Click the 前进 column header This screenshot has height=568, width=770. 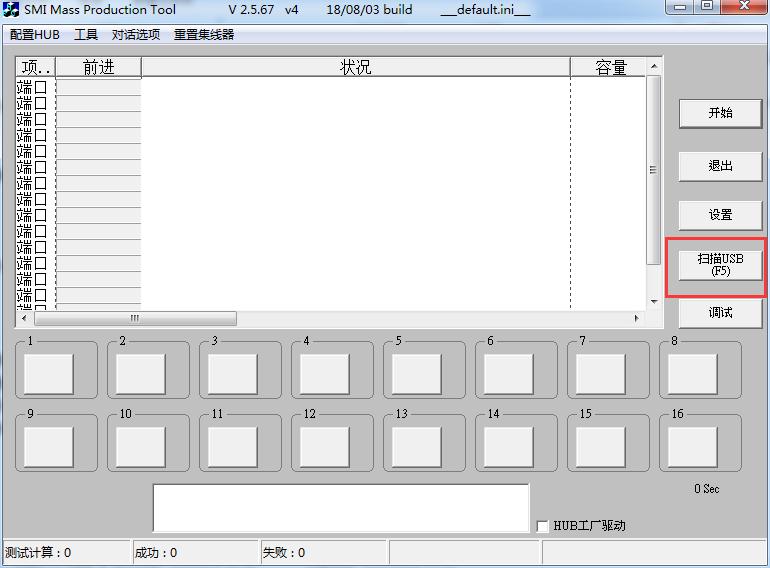tap(99, 67)
